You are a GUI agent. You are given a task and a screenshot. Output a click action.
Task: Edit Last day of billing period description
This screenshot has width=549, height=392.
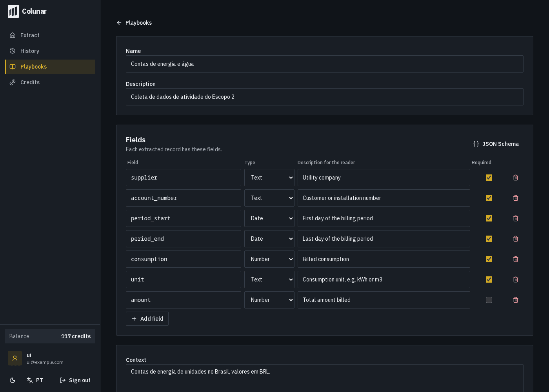(x=384, y=239)
